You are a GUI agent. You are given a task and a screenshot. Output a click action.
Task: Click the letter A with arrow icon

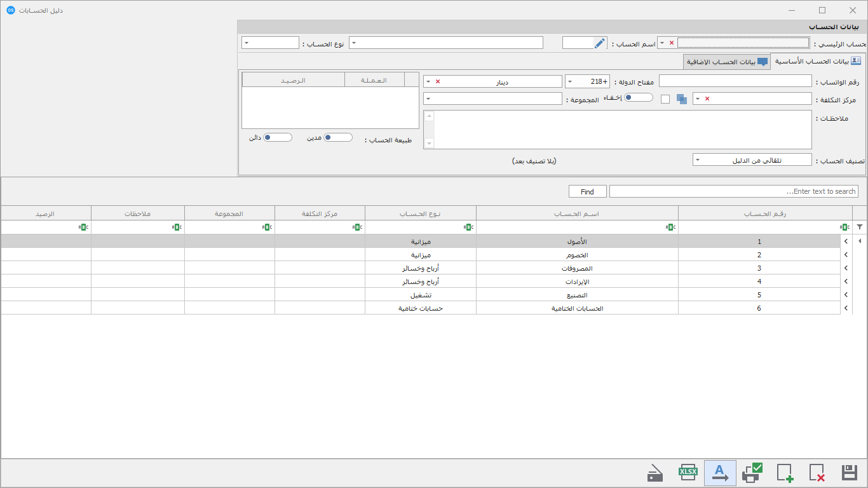pyautogui.click(x=720, y=473)
